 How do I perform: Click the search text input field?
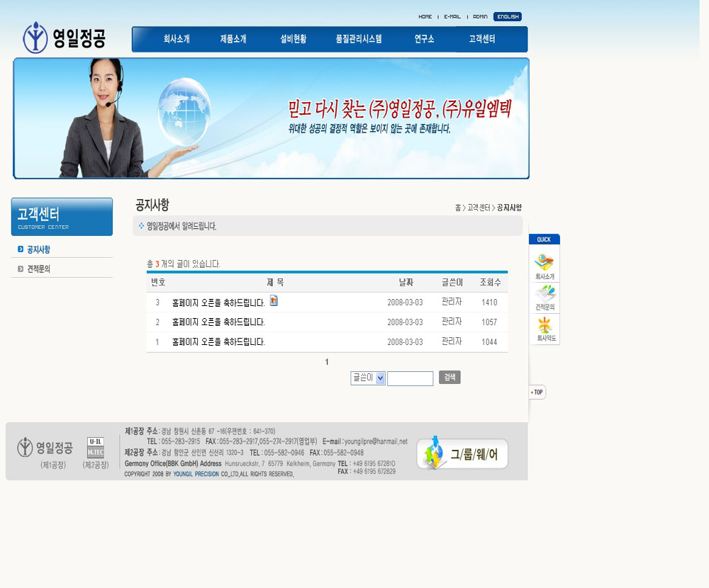point(410,378)
